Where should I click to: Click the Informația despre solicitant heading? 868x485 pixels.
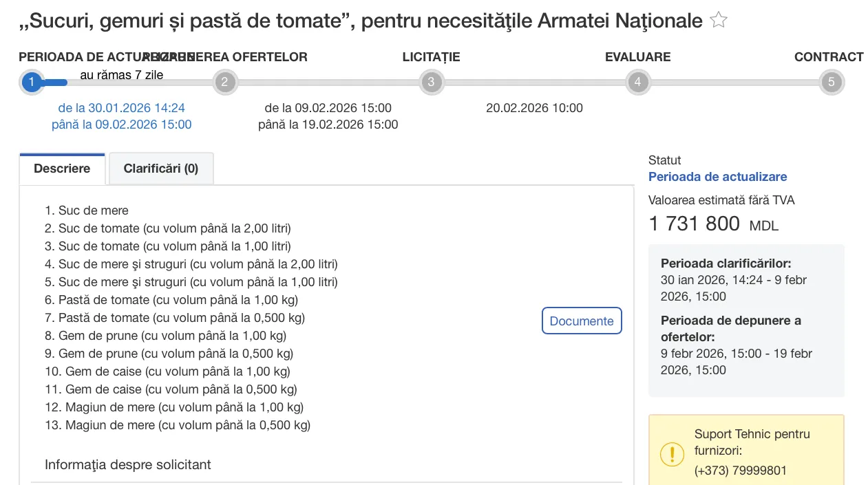click(128, 464)
